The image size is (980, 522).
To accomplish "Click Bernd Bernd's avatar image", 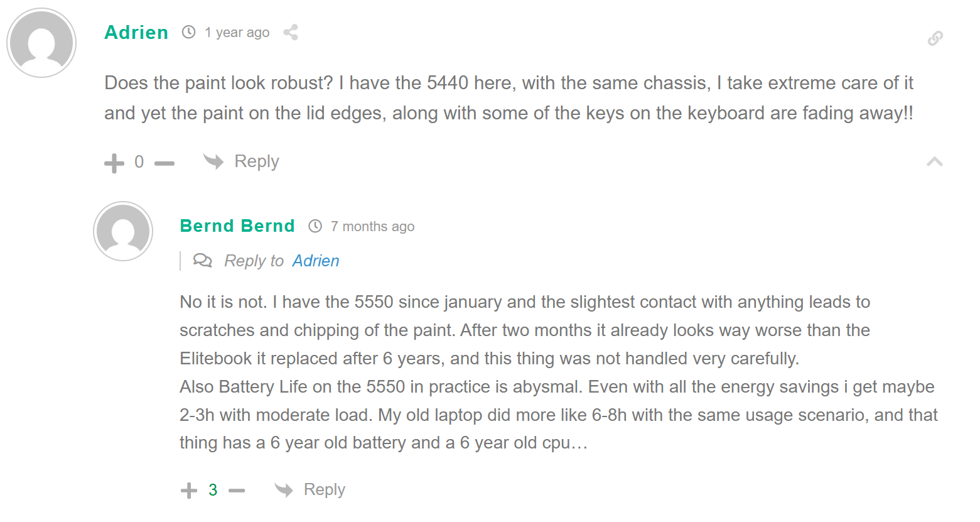I will tap(123, 231).
